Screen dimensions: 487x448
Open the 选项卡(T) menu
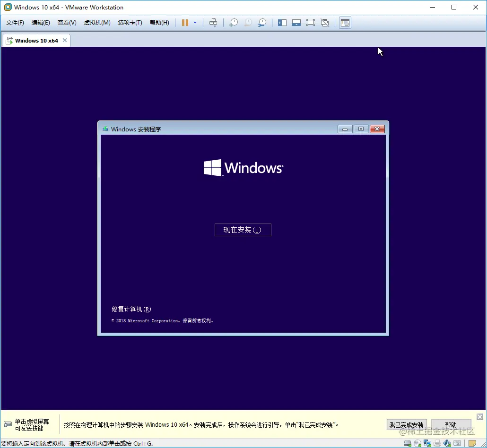pos(130,23)
